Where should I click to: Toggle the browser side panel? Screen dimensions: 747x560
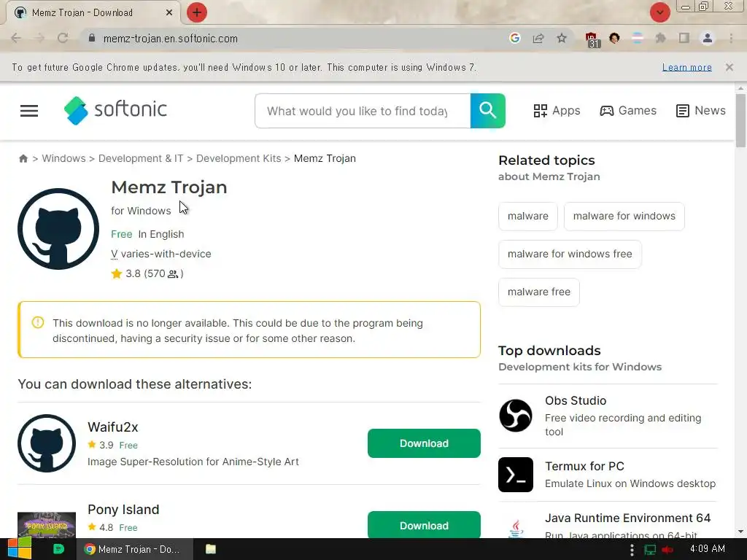[684, 38]
